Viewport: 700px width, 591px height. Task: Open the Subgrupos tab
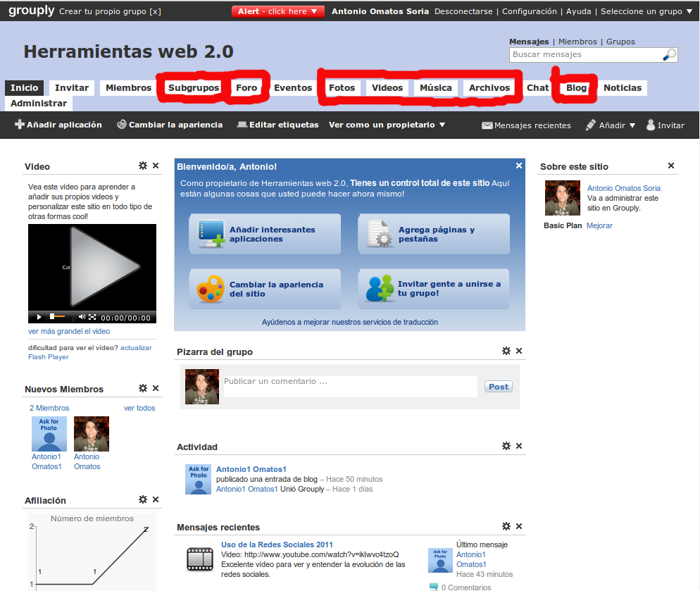pyautogui.click(x=194, y=87)
